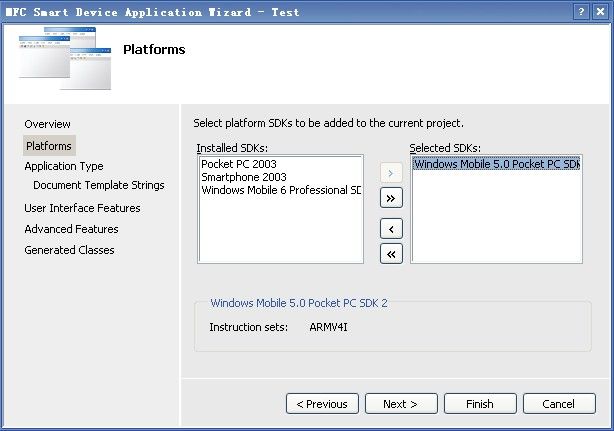The width and height of the screenshot is (614, 431).
Task: Proceed with the Next button
Action: pyautogui.click(x=401, y=404)
